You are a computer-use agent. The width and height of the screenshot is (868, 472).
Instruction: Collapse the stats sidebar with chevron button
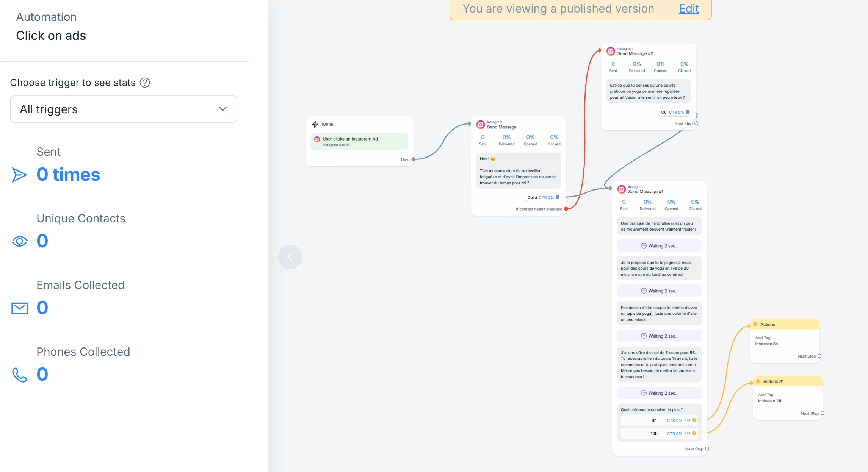[290, 257]
